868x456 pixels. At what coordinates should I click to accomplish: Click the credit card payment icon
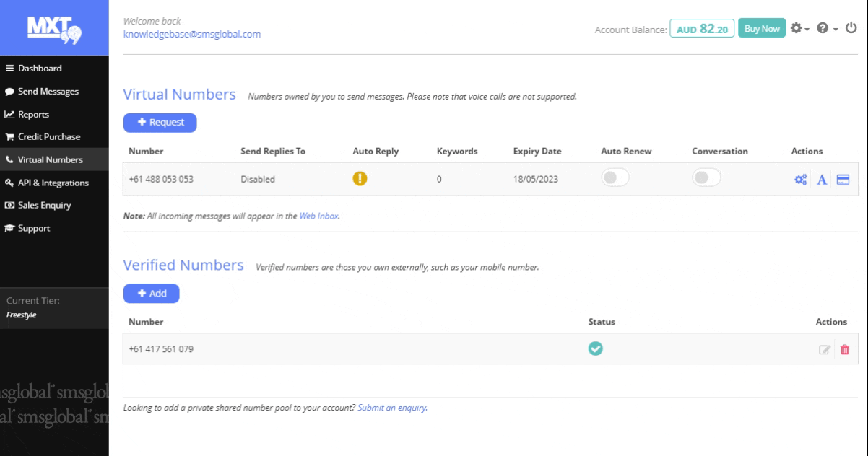[842, 180]
